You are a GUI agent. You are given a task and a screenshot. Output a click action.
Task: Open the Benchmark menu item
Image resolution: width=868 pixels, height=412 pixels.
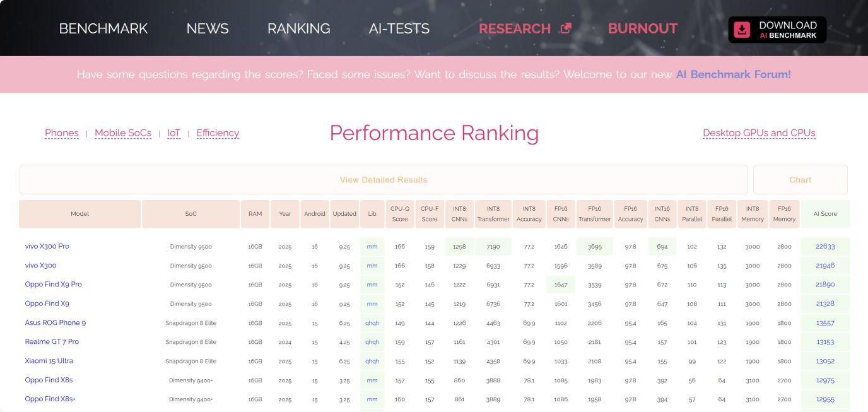[103, 28]
